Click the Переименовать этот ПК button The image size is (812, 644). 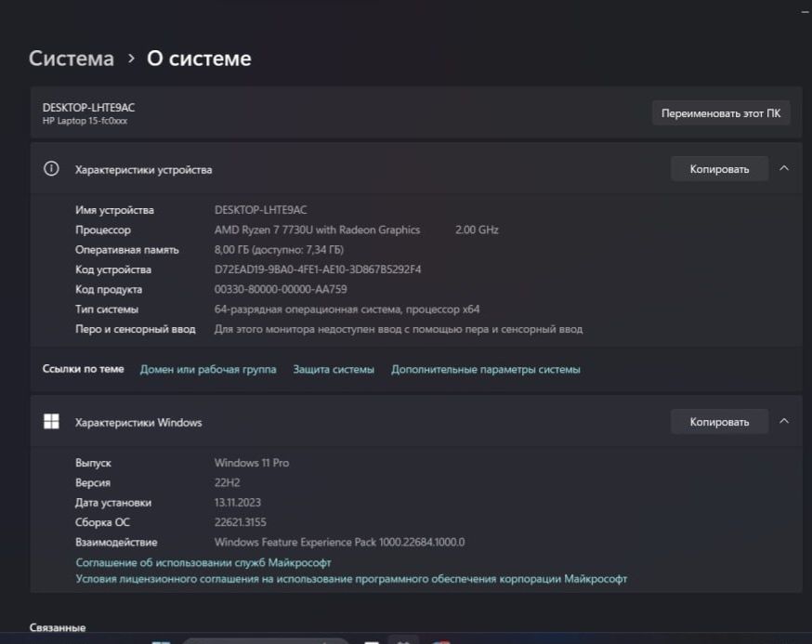[720, 113]
